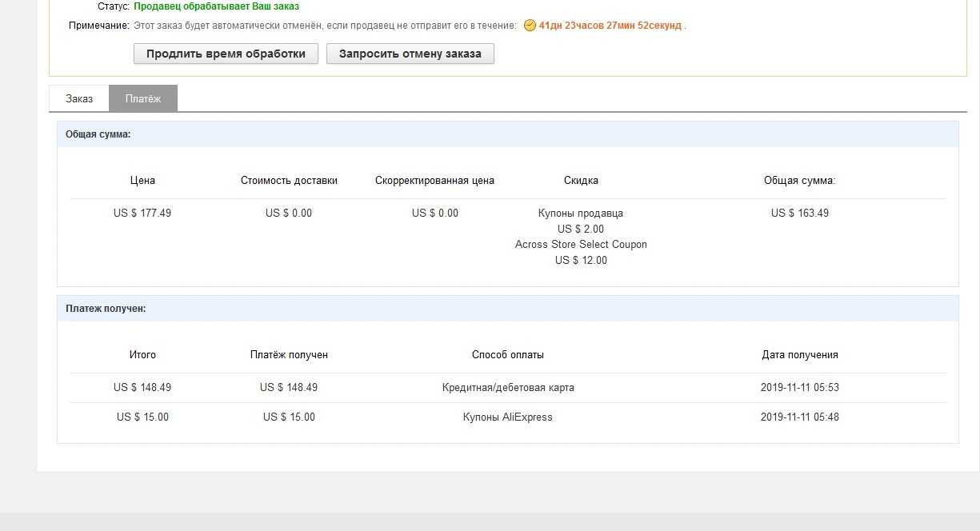This screenshot has width=980, height=531.
Task: Click the green status text 'Продавец обрабатывает Ваш заказ'
Action: (217, 6)
